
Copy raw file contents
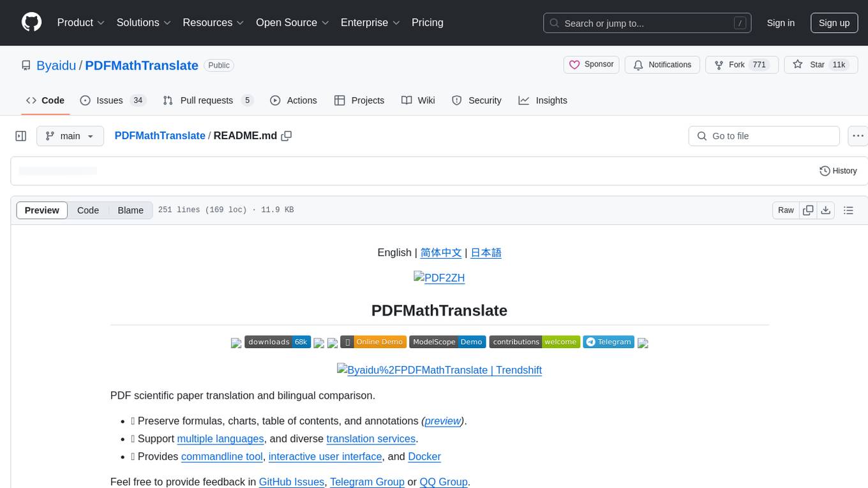click(x=808, y=210)
